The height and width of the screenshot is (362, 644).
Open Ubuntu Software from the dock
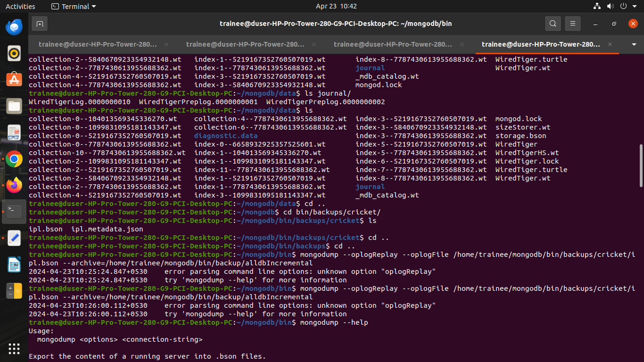(x=14, y=80)
